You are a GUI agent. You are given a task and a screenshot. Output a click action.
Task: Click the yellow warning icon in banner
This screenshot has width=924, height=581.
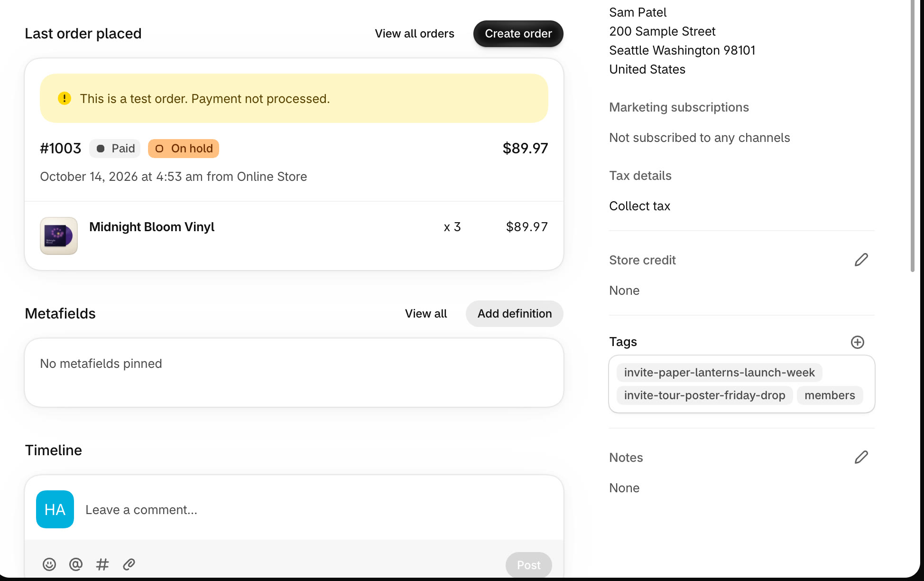point(65,98)
